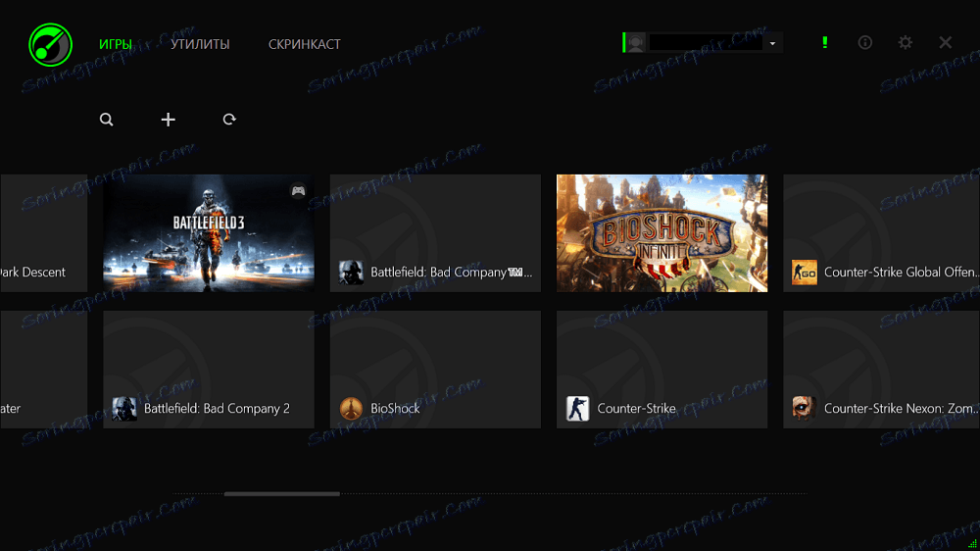Click the horizontal scrollbar thumb
This screenshot has width=980, height=551.
point(282,493)
